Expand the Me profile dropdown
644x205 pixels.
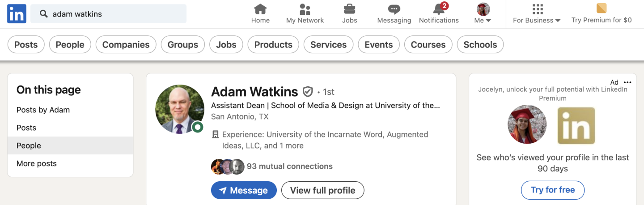click(x=483, y=14)
